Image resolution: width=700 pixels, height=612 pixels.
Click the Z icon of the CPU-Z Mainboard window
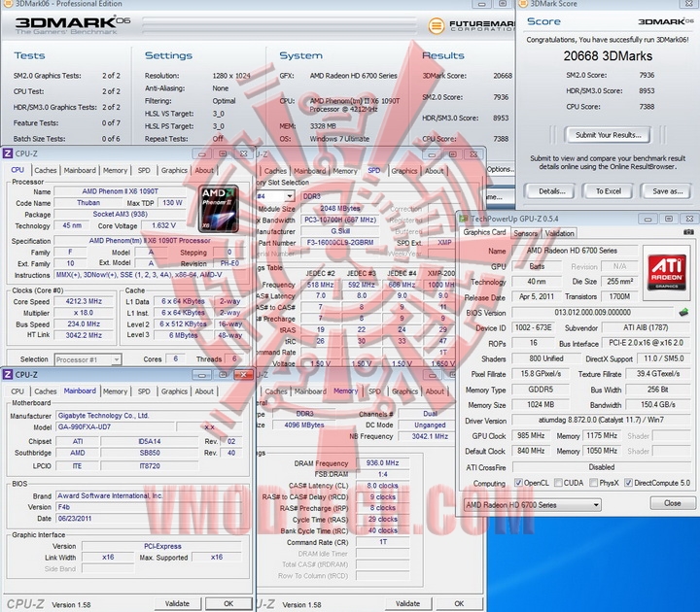8,375
